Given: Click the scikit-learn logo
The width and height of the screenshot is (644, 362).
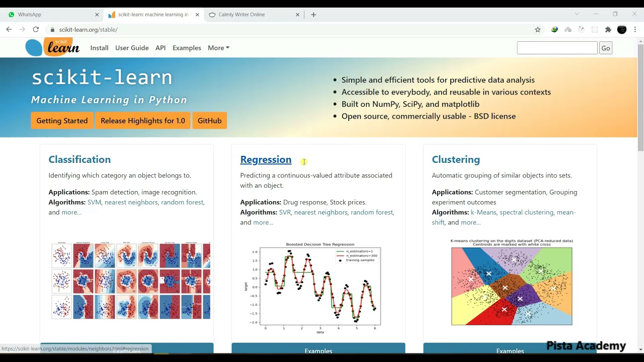Looking at the screenshot, I should coord(52,47).
